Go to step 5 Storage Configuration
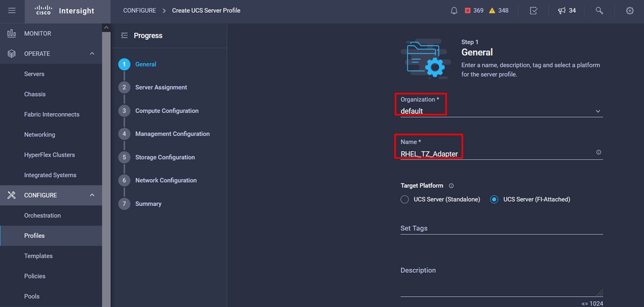Image resolution: width=644 pixels, height=307 pixels. point(157,158)
